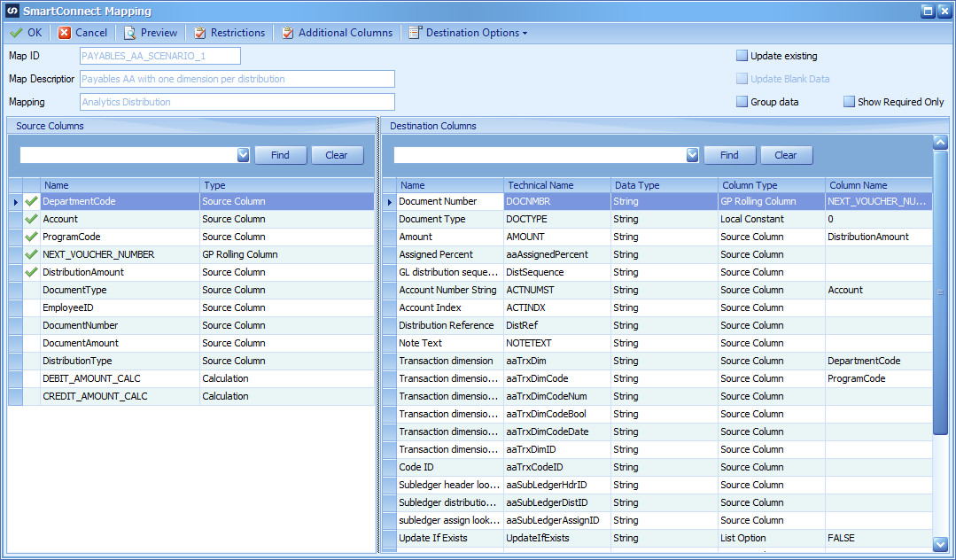
Task: Click the ACTINDX technical name cell
Action: pos(557,307)
